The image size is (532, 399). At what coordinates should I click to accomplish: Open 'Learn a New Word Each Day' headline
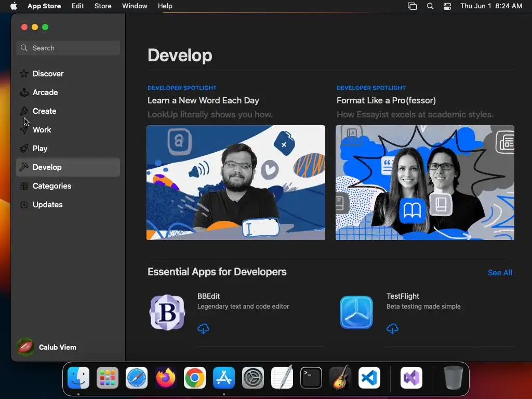tap(203, 100)
